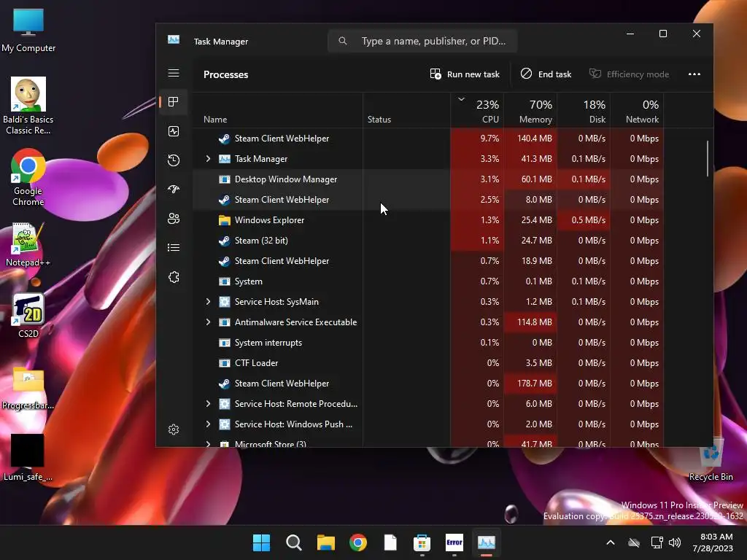Open the clock and date flyout
Viewport: 747px width, 560px height.
(713, 542)
